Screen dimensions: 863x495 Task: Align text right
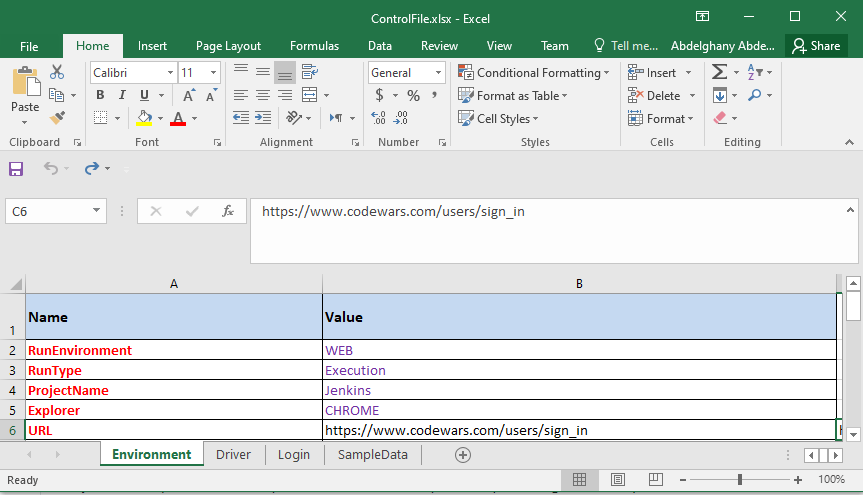coord(285,95)
